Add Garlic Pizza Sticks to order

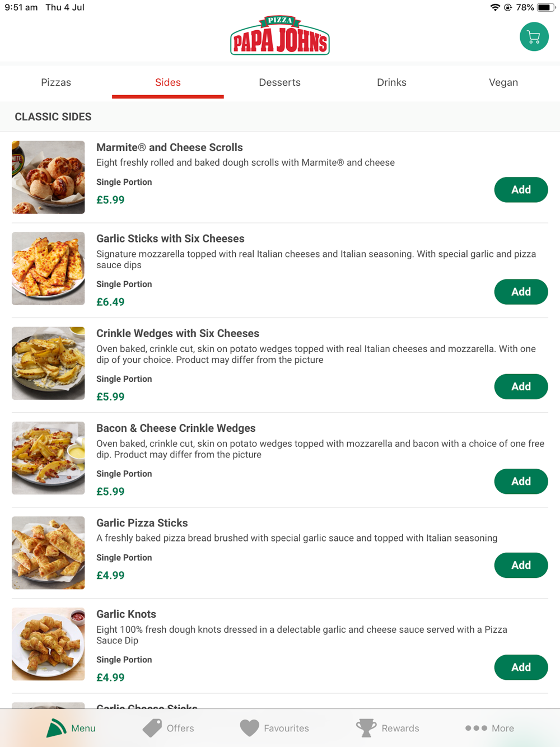pos(521,565)
